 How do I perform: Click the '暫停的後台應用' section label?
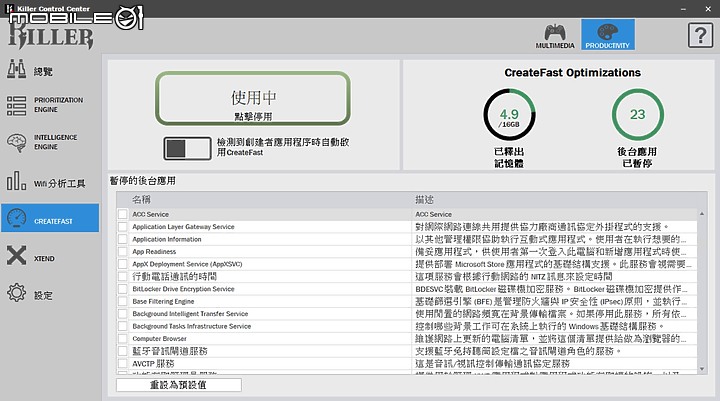142,181
